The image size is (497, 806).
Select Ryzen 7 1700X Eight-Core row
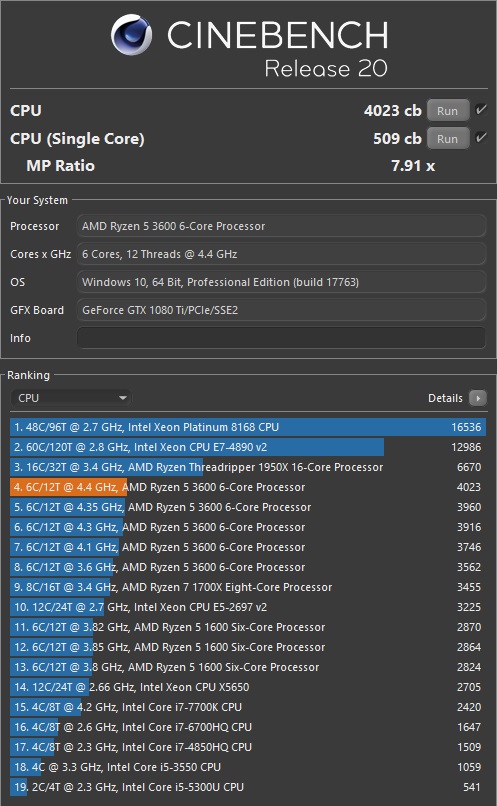[x=248, y=587]
